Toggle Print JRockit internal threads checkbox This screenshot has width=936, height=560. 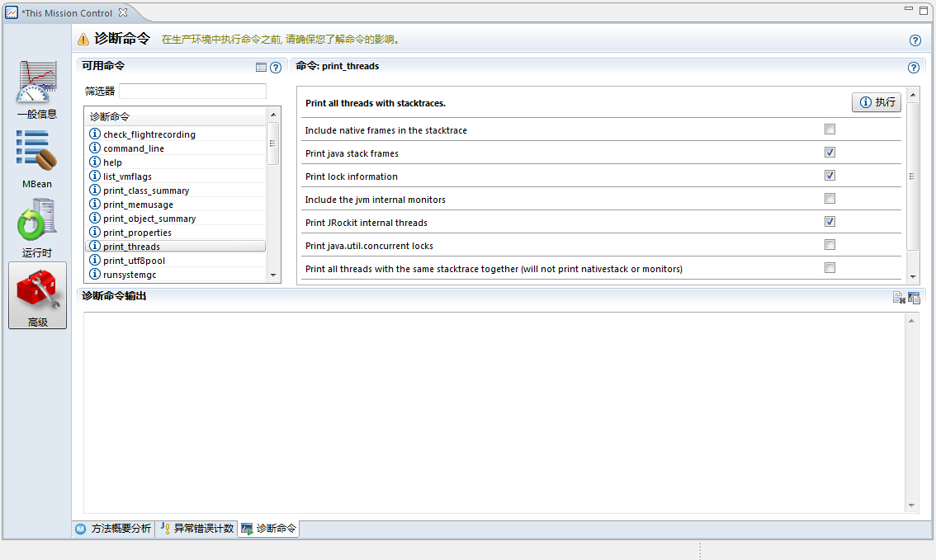pos(830,222)
